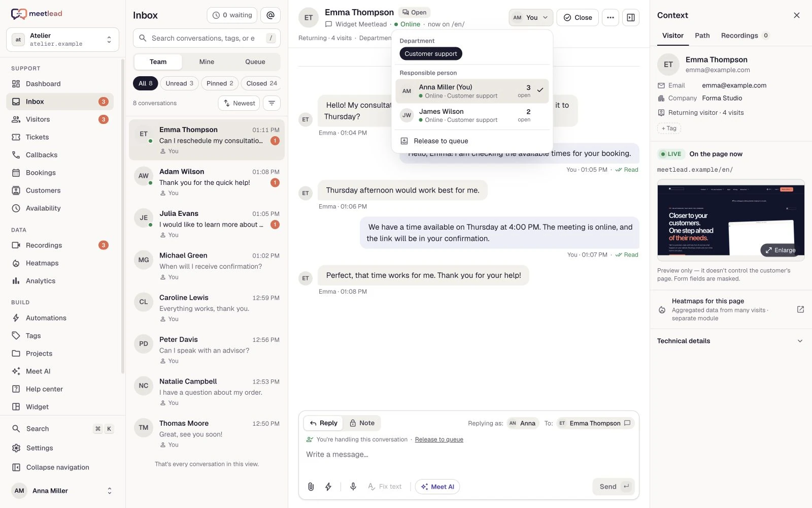This screenshot has width=812, height=508.
Task: Switch composer to Note mode
Action: point(362,423)
